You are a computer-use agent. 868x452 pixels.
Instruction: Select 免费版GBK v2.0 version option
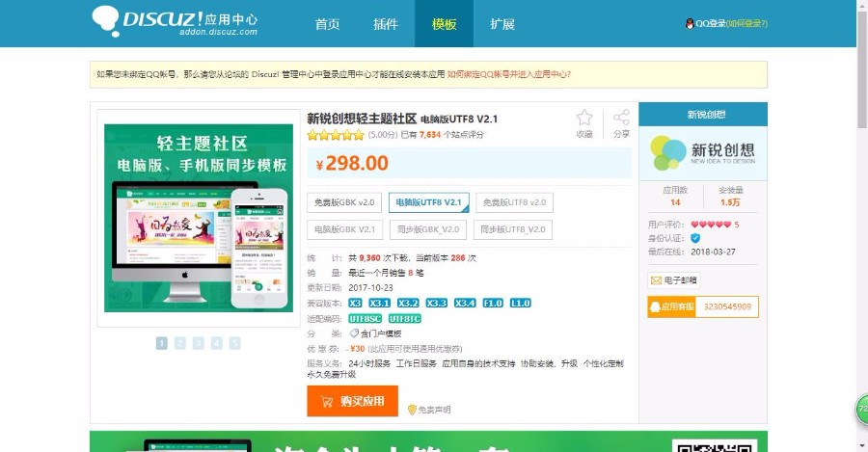coord(344,202)
